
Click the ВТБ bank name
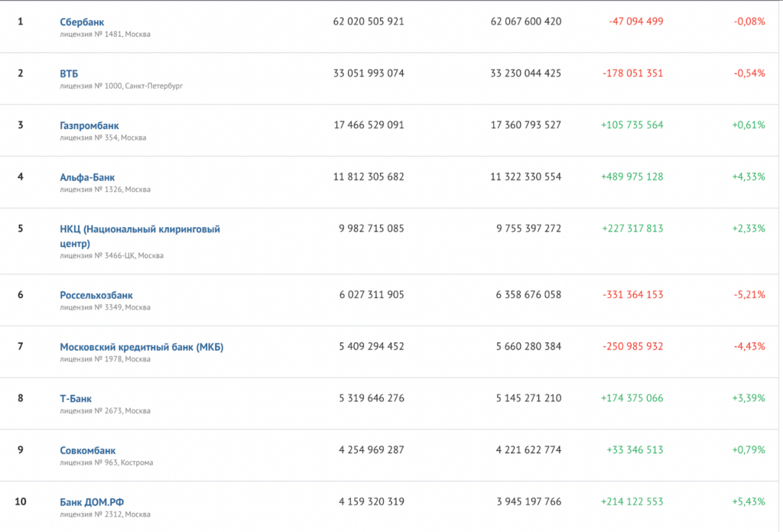click(69, 74)
